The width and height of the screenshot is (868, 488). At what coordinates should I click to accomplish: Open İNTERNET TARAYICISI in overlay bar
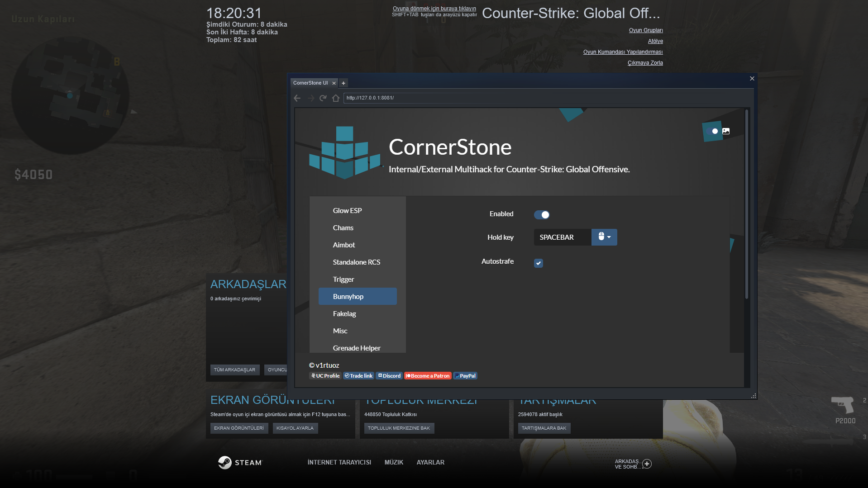339,462
